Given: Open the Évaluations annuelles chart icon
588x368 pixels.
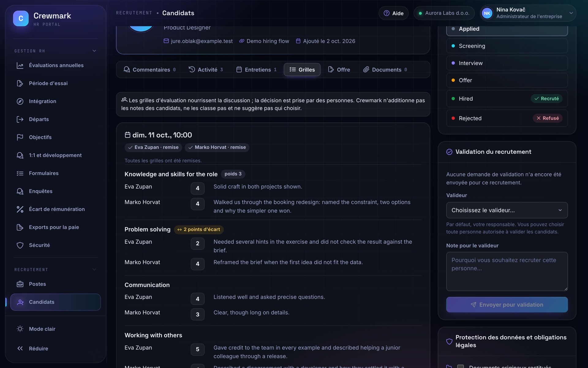Looking at the screenshot, I should 20,65.
